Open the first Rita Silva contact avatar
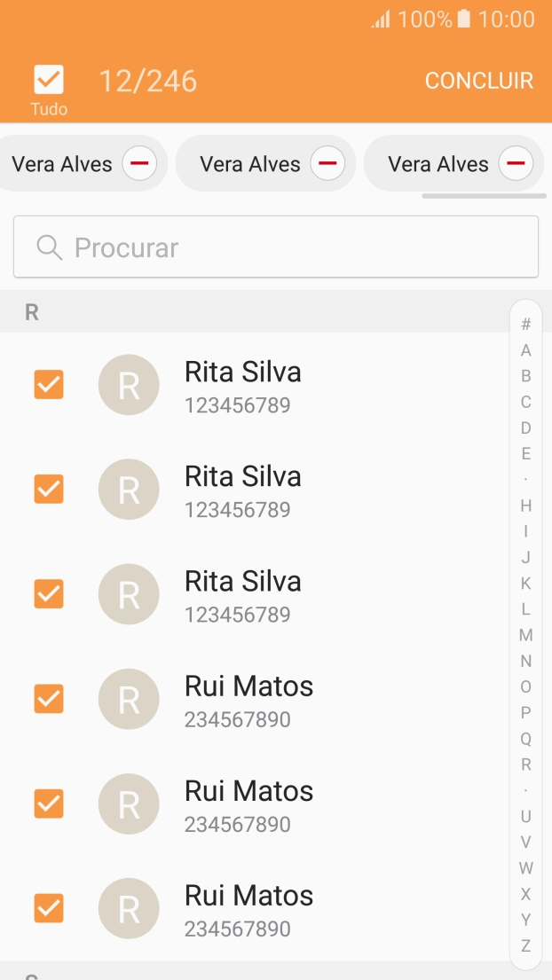552x980 pixels. pyautogui.click(x=129, y=384)
